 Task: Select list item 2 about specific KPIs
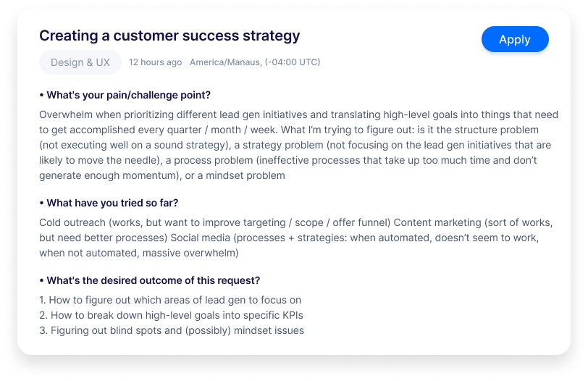171,315
